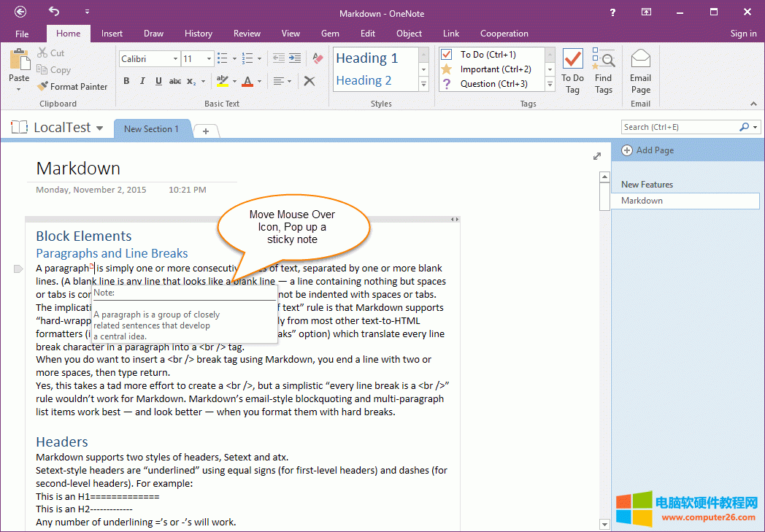The width and height of the screenshot is (765, 532).
Task: Increase the paragraph indent
Action: (294, 58)
